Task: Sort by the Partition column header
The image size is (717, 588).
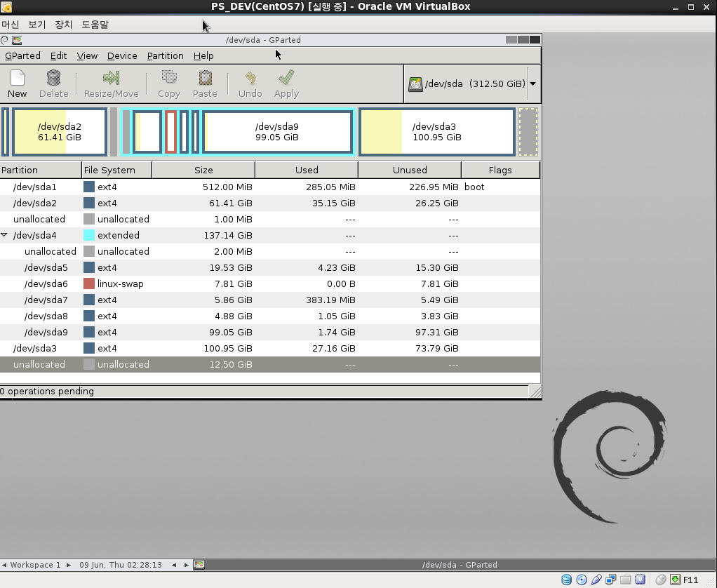Action: click(x=41, y=170)
